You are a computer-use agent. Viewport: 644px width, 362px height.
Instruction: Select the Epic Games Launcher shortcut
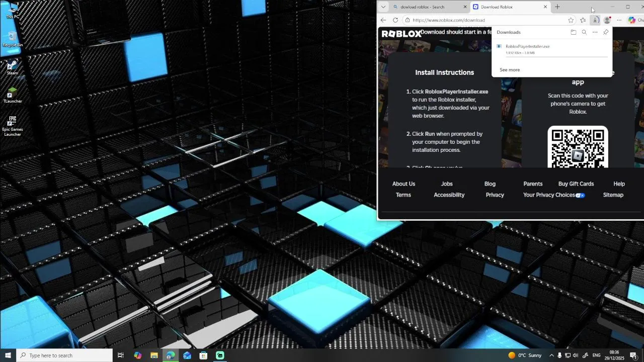[13, 126]
